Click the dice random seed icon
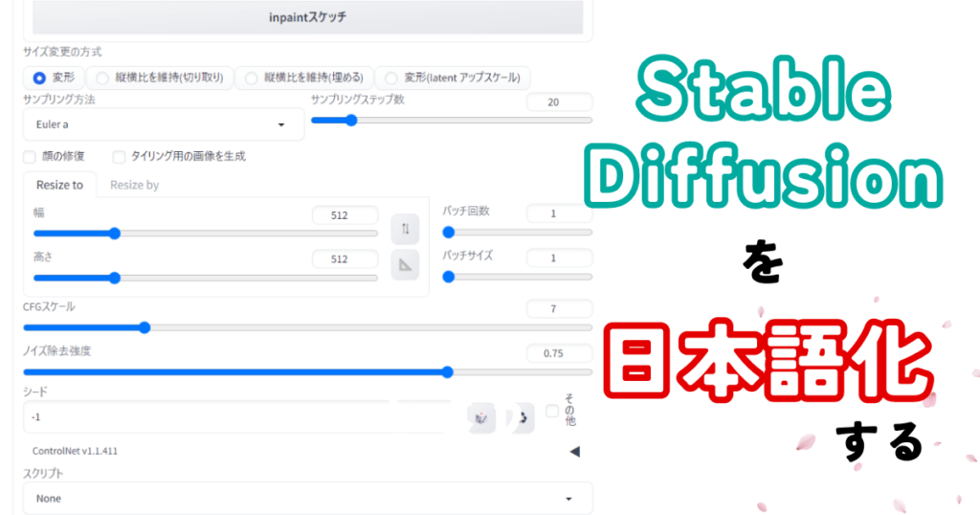The image size is (980, 515). point(481,417)
